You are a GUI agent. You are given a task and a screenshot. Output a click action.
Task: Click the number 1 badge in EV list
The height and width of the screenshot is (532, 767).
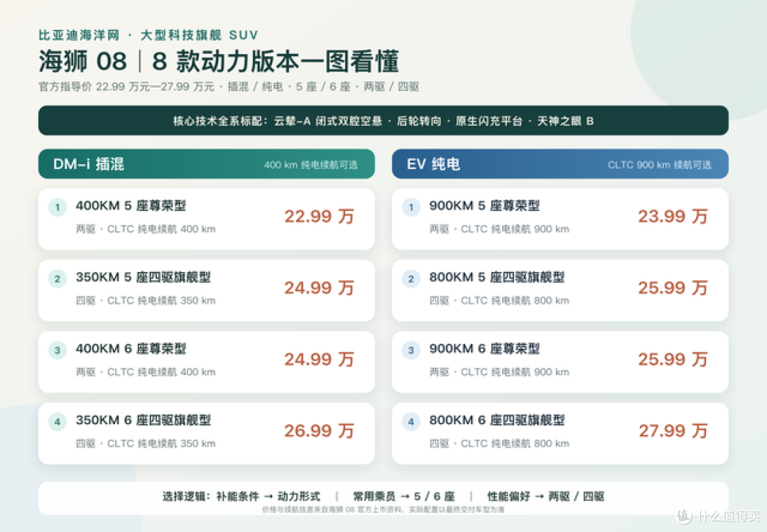point(411,207)
